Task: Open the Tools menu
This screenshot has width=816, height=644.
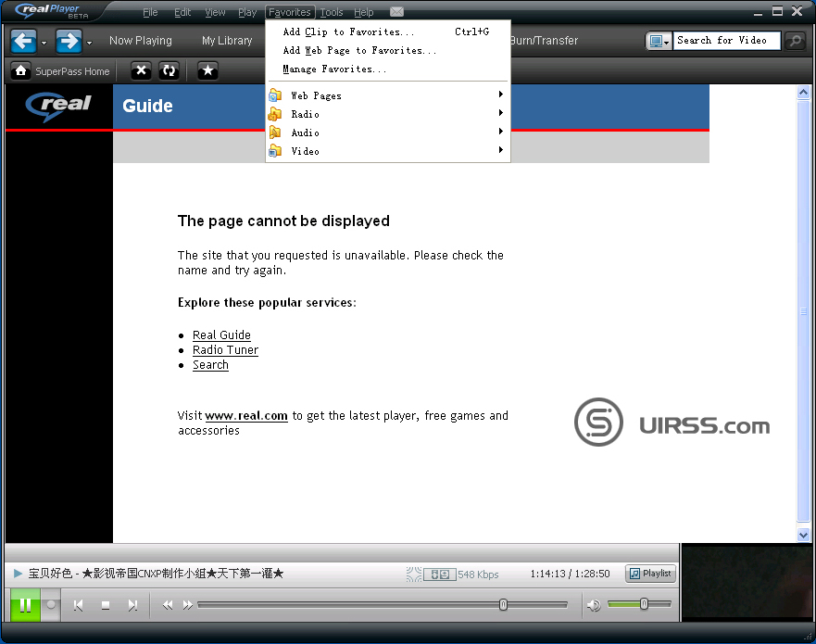Action: point(332,12)
